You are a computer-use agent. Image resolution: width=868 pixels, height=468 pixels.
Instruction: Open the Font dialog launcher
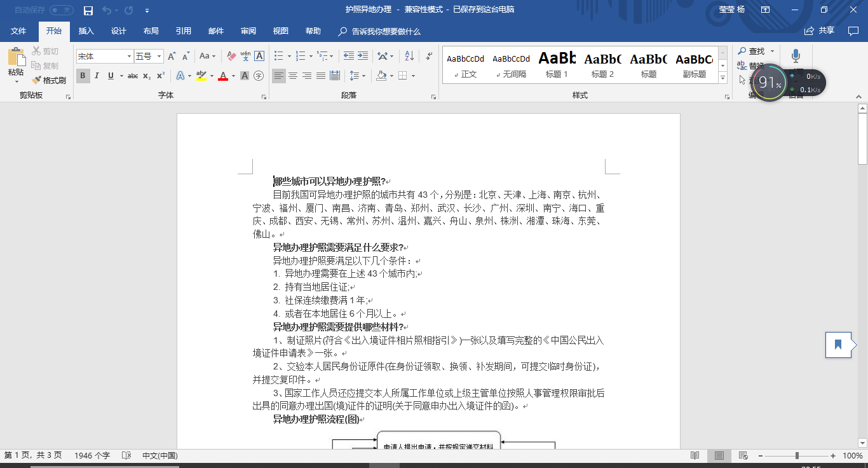[264, 97]
